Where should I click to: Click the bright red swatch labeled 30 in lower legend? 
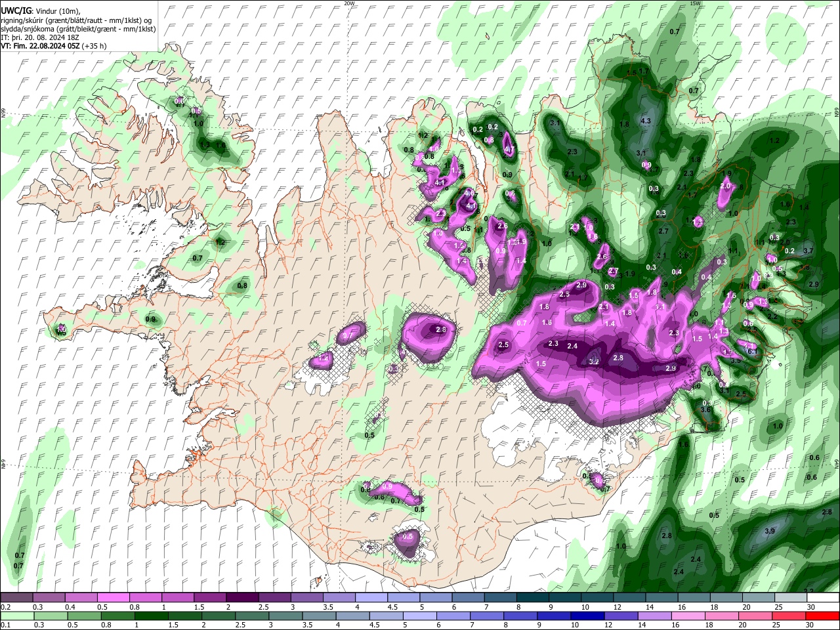(x=822, y=616)
